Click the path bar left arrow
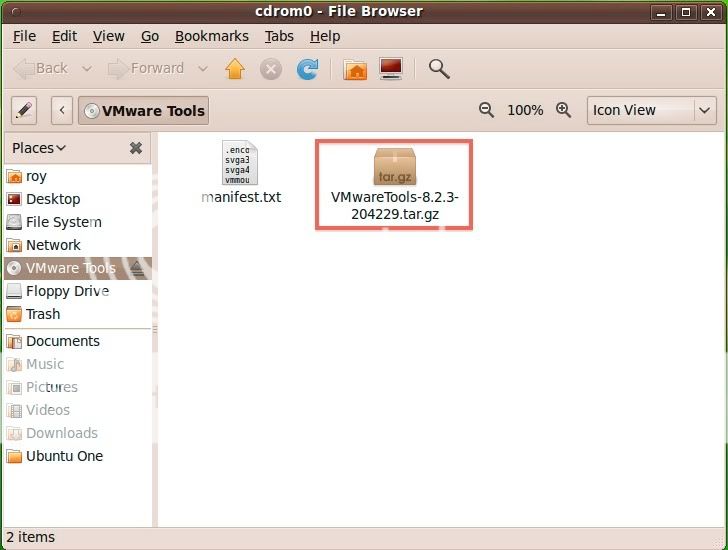The height and width of the screenshot is (550, 728). point(62,111)
